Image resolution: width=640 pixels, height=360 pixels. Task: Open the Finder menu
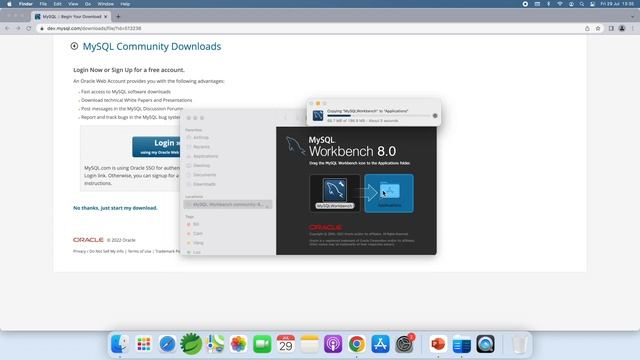tap(26, 4)
